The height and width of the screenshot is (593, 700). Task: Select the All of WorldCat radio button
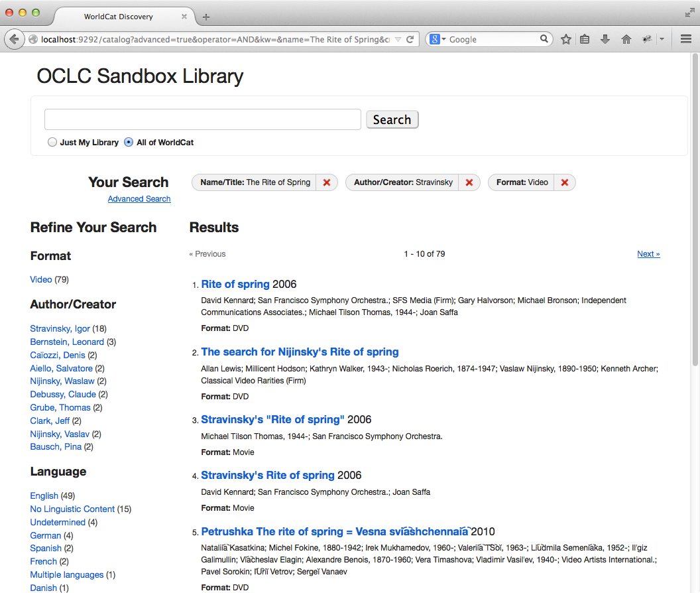coord(129,142)
